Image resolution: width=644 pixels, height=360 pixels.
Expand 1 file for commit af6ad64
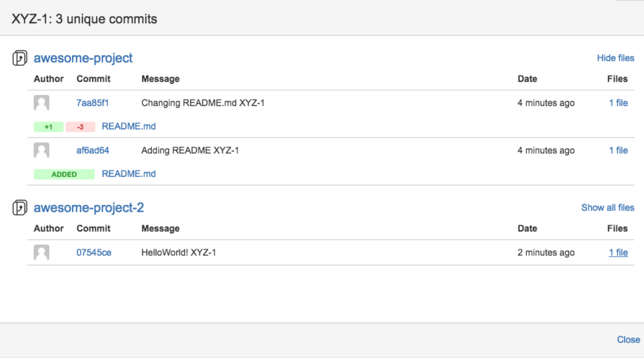[x=618, y=150]
